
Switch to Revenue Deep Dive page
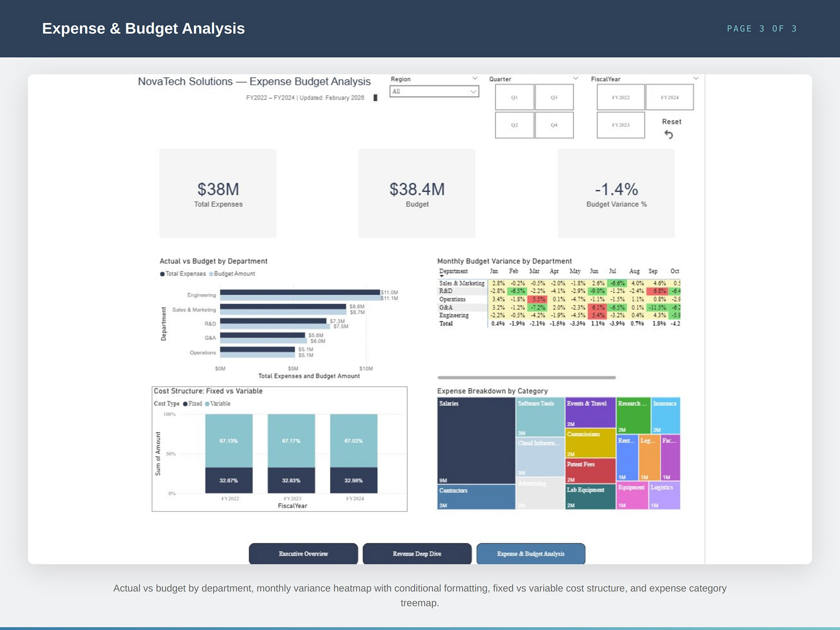(417, 553)
